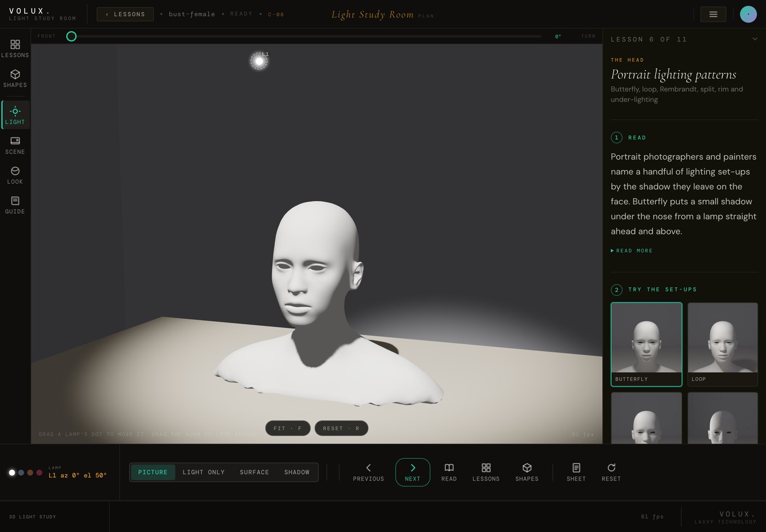Click the C-08 code label
The image size is (766, 532).
click(x=276, y=14)
